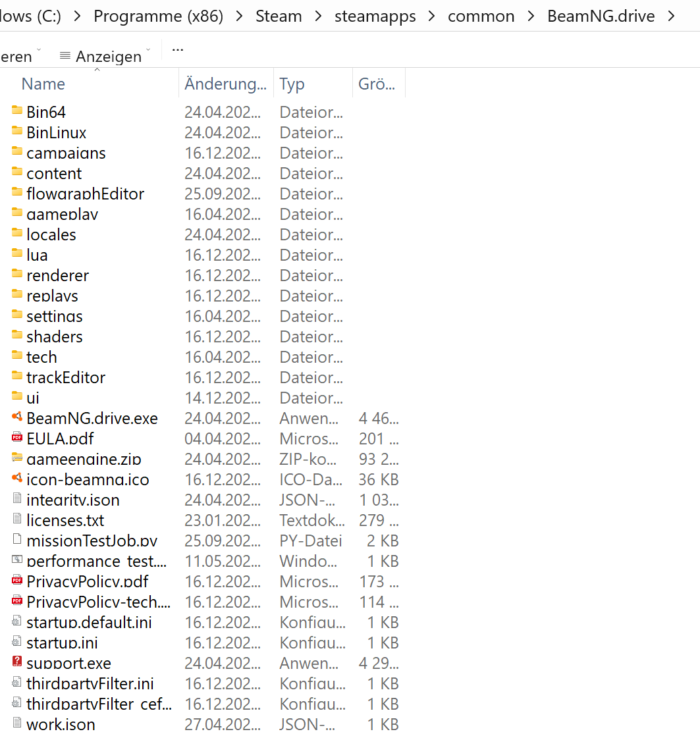The height and width of the screenshot is (740, 700).
Task: Select the replays folder icon
Action: pyautogui.click(x=17, y=294)
